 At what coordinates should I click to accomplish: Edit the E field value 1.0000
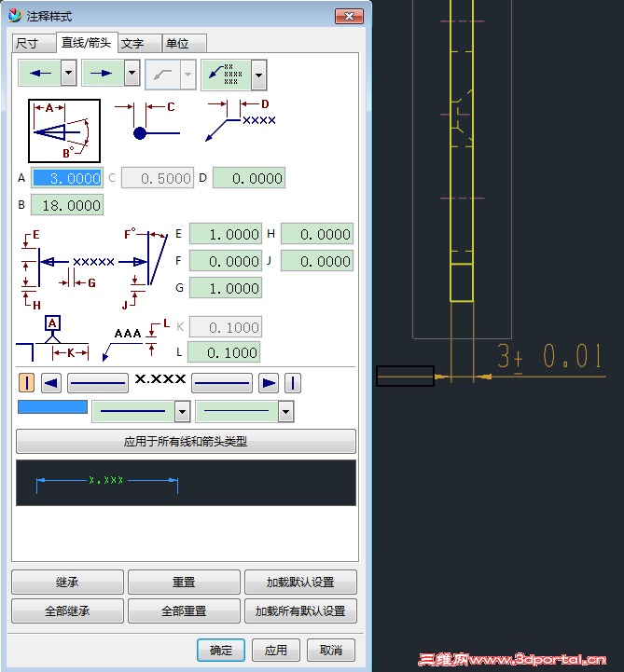226,234
